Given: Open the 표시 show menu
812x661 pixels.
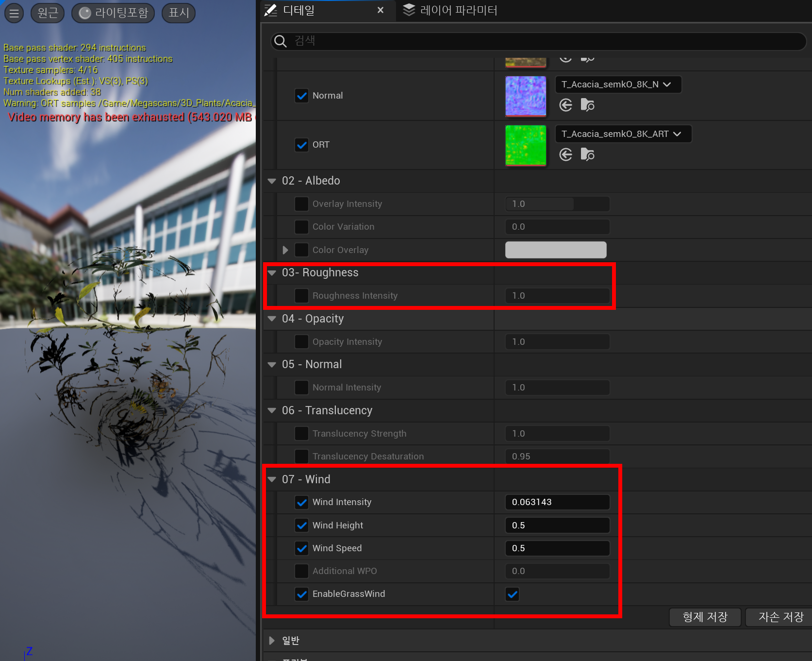Looking at the screenshot, I should pyautogui.click(x=179, y=13).
